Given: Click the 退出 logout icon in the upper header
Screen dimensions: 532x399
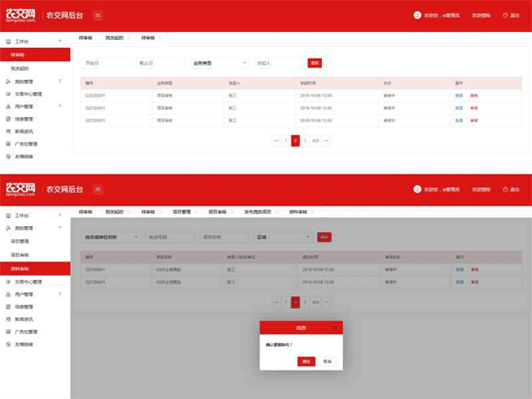Looking at the screenshot, I should click(x=505, y=15).
